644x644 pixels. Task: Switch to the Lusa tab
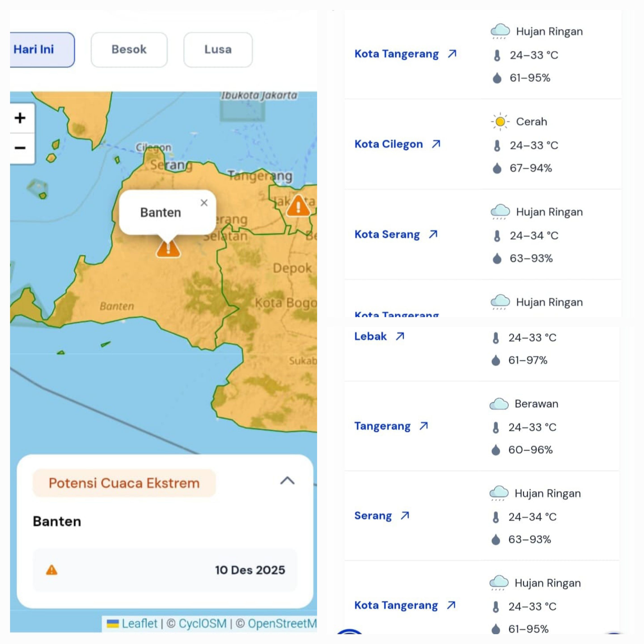click(x=218, y=50)
